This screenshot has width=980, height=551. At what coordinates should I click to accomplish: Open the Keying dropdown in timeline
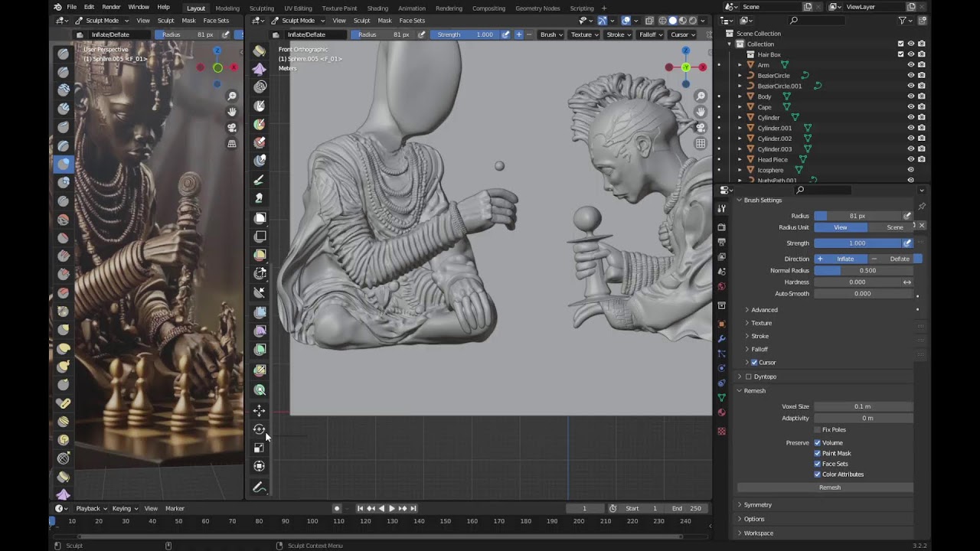[x=125, y=508]
